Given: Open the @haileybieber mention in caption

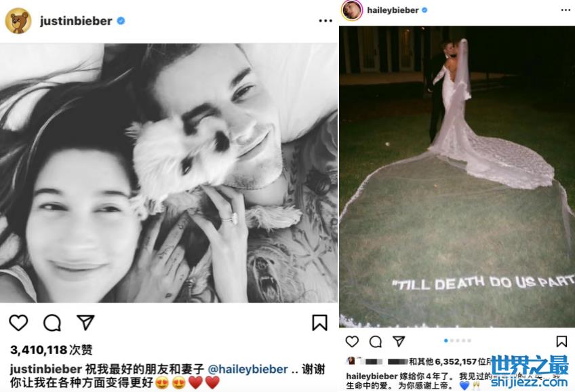Looking at the screenshot, I should point(247,369).
